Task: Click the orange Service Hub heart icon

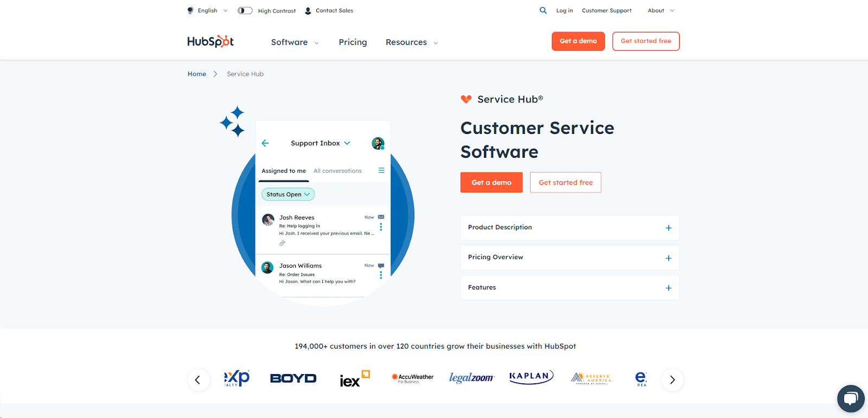Action: click(466, 99)
